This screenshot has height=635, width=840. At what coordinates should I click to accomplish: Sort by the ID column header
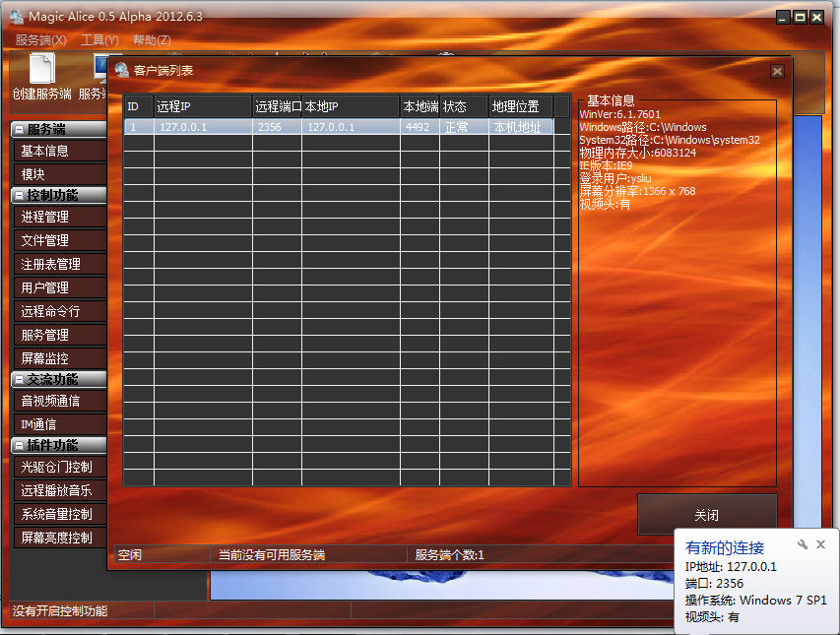pos(139,106)
